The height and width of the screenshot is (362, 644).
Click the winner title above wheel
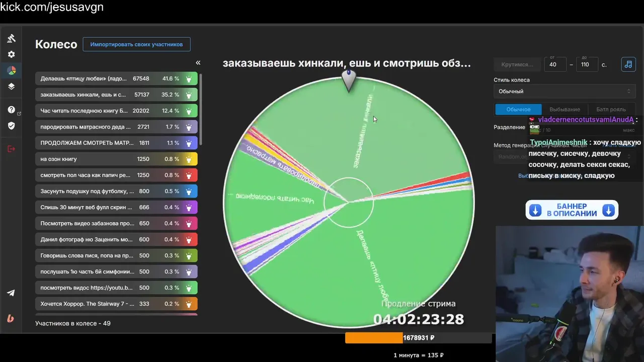[347, 63]
